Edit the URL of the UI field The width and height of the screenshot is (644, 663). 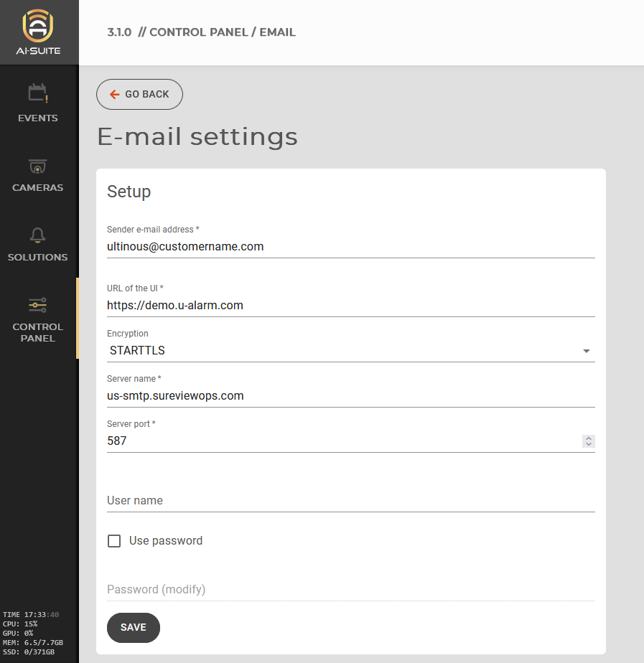(351, 305)
